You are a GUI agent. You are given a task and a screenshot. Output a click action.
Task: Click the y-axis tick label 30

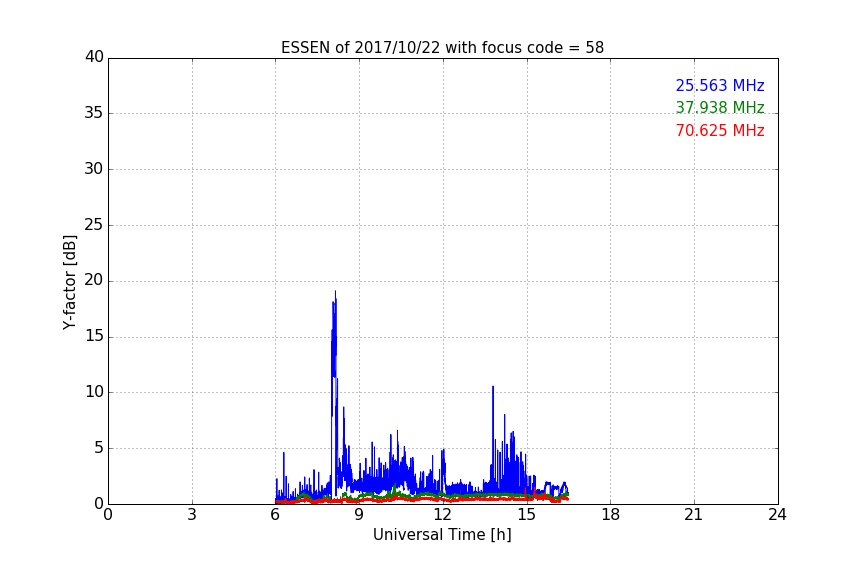(x=94, y=169)
